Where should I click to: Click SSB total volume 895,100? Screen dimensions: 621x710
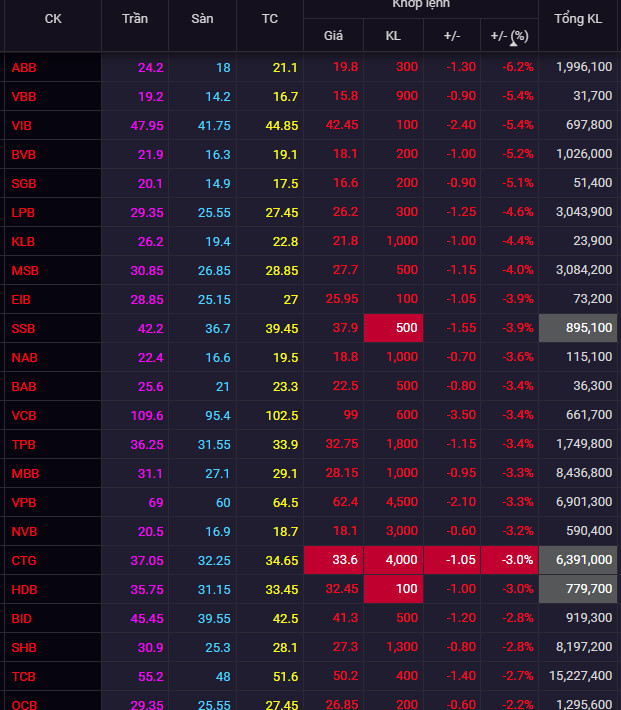(x=578, y=328)
